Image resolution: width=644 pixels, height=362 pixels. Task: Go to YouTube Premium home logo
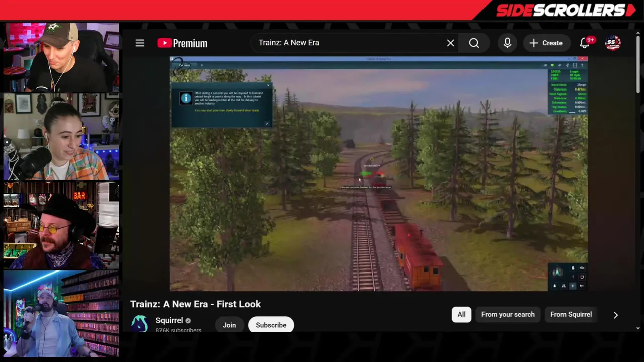(182, 43)
